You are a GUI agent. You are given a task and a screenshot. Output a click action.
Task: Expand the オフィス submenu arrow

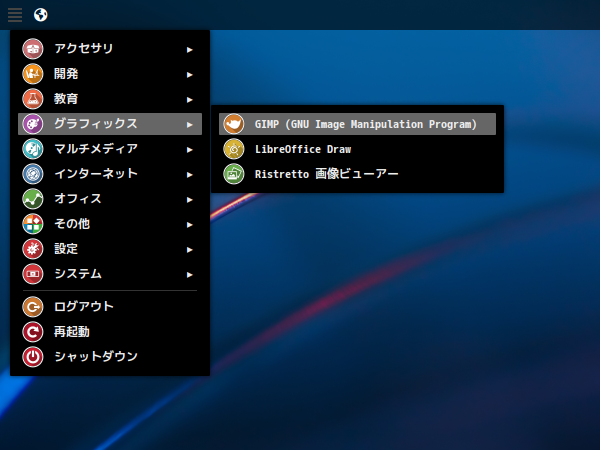(189, 200)
